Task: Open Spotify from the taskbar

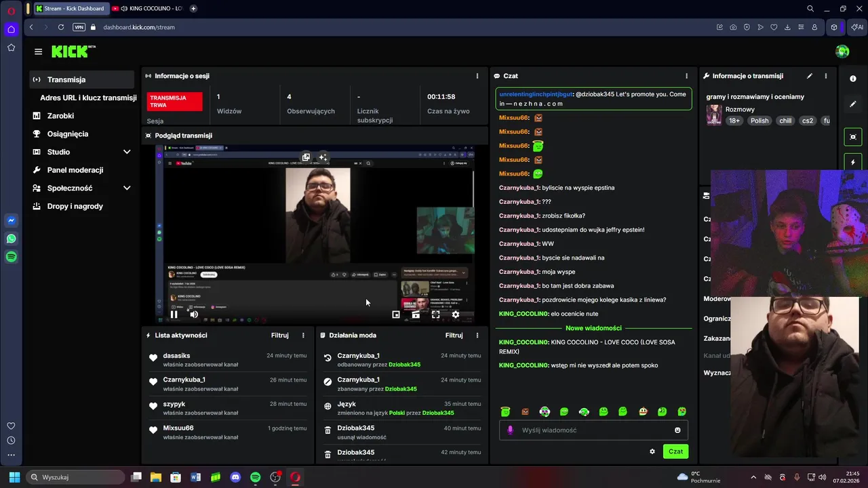Action: (x=255, y=477)
